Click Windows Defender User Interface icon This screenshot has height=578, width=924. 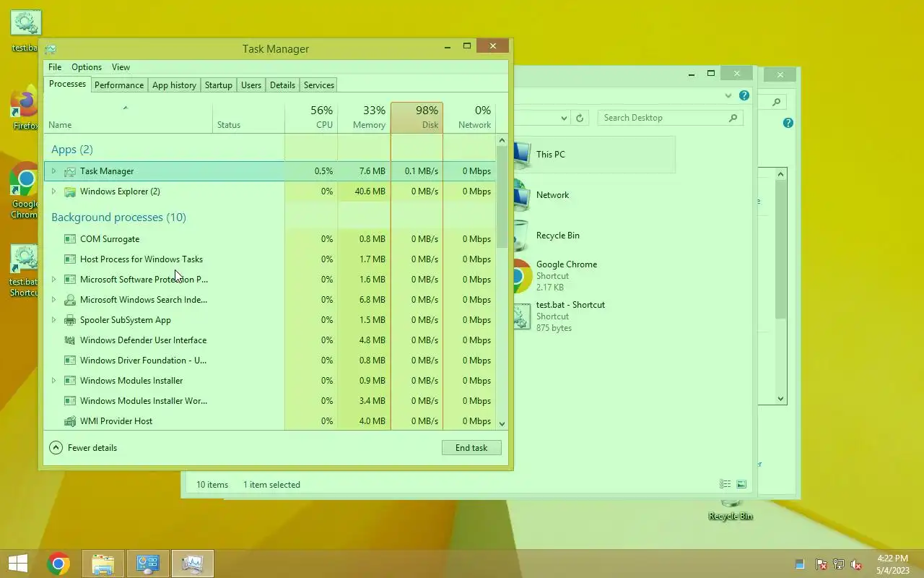(x=70, y=340)
